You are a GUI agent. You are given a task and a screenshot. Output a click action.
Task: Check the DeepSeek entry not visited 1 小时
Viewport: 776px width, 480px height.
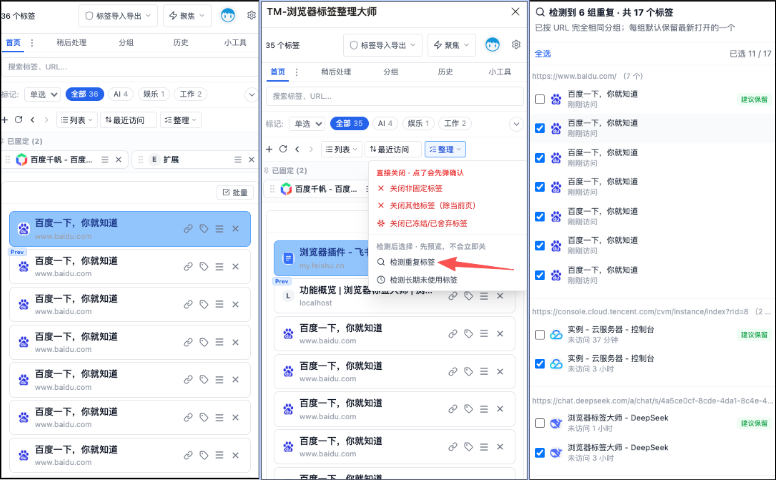pos(540,423)
